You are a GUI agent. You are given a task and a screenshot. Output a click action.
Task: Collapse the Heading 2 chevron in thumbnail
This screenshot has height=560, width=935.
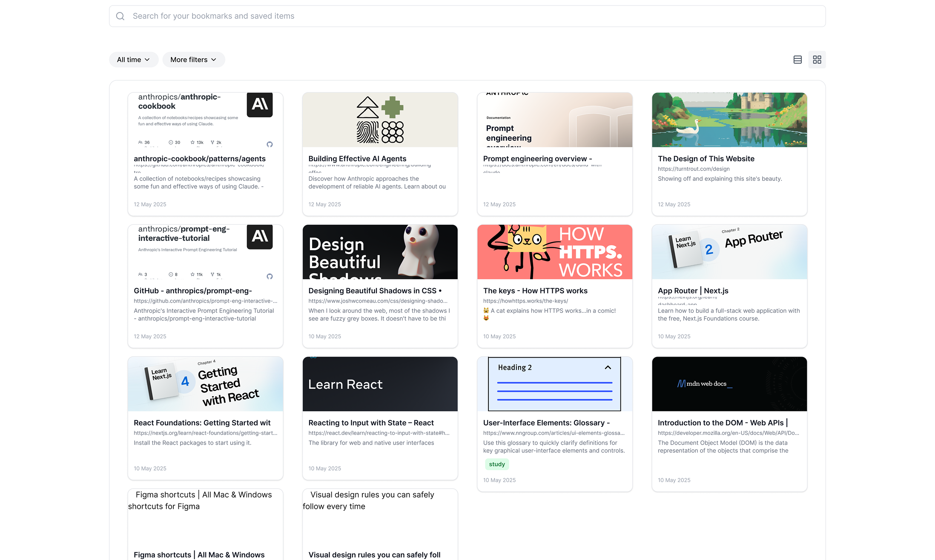click(x=608, y=367)
